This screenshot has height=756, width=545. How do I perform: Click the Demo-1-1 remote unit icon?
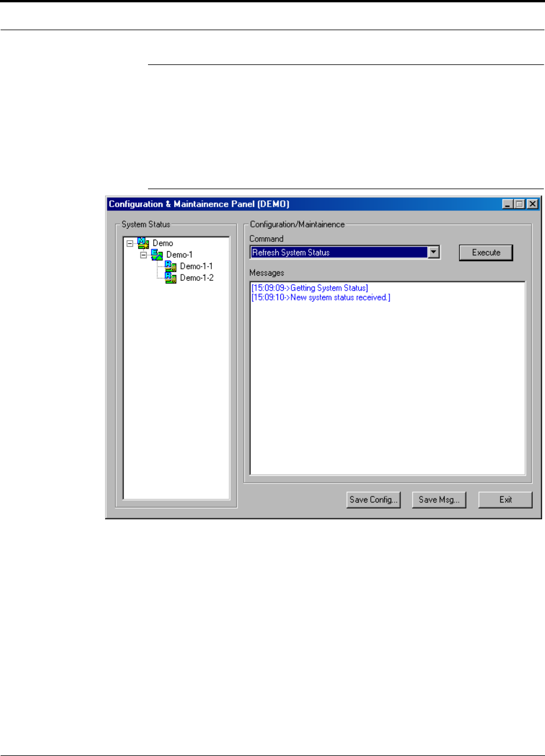(171, 266)
